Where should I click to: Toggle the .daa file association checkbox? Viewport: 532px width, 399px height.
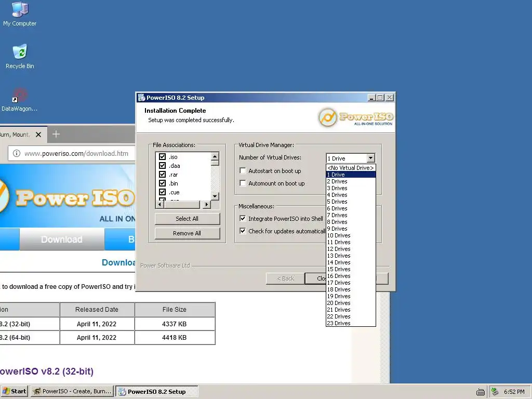[x=162, y=166]
